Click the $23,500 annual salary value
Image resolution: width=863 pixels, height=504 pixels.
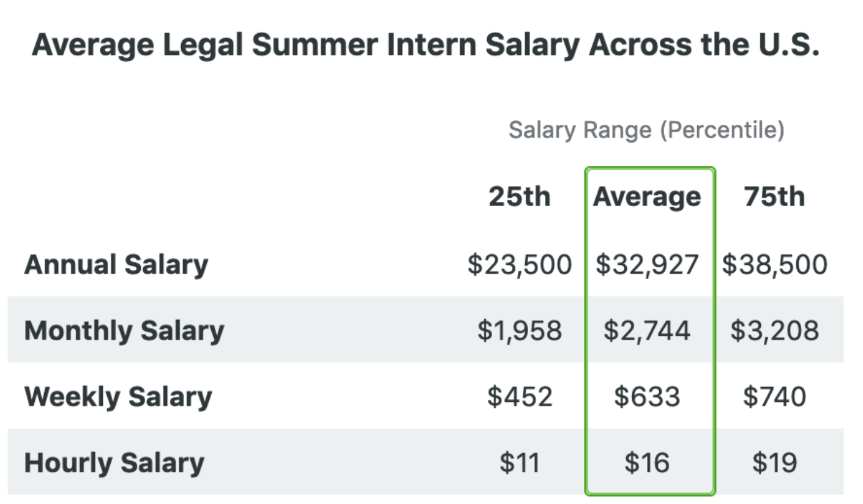[x=520, y=265]
